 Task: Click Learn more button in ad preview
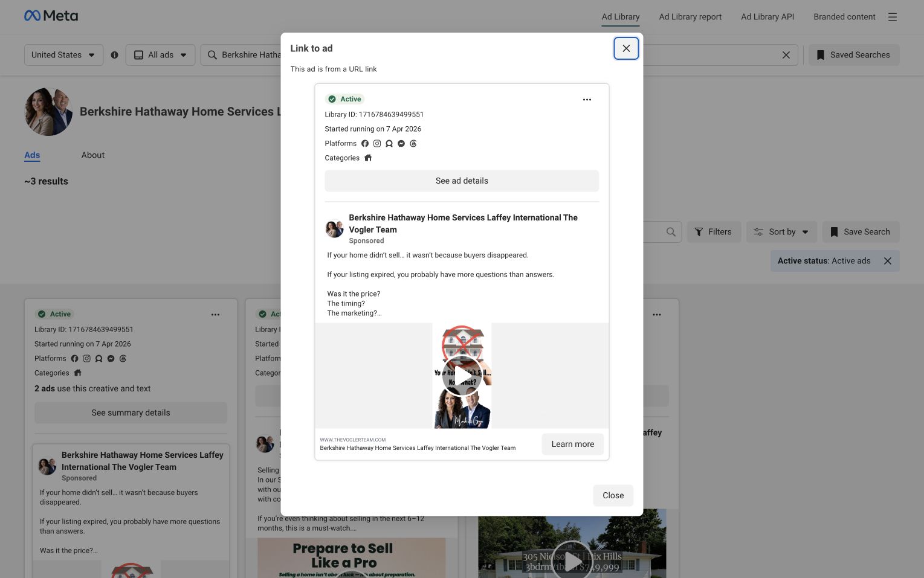pos(572,444)
